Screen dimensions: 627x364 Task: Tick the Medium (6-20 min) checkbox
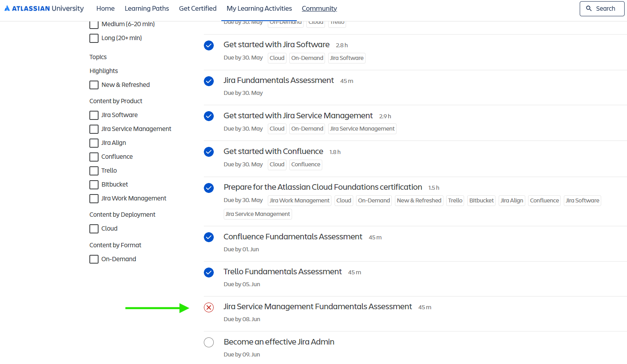pos(94,24)
